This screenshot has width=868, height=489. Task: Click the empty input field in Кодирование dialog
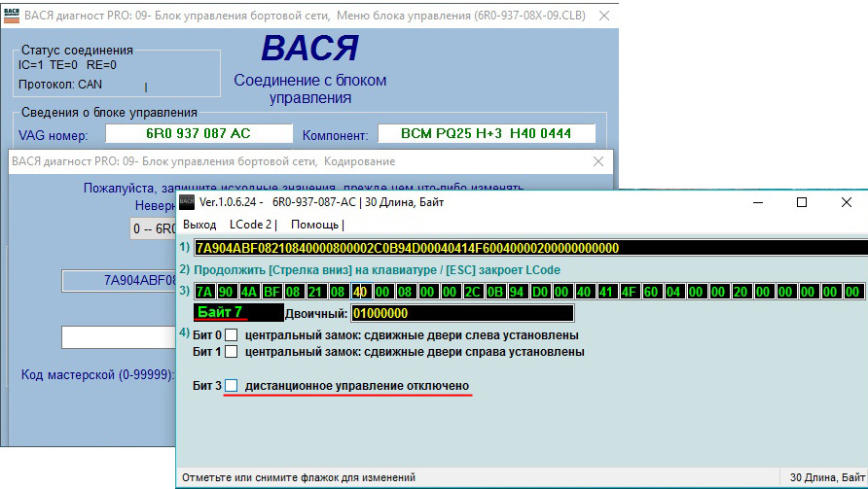119,337
